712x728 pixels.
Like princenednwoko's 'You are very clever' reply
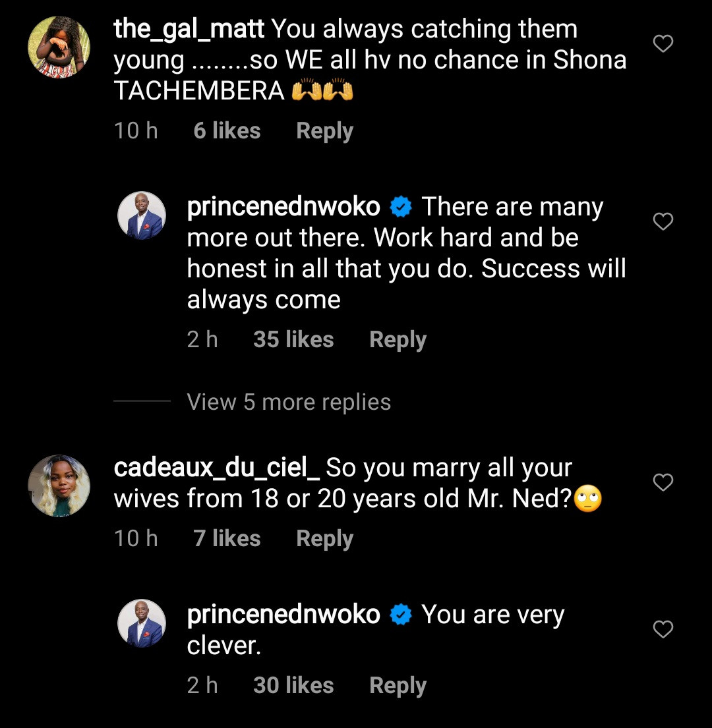[663, 630]
